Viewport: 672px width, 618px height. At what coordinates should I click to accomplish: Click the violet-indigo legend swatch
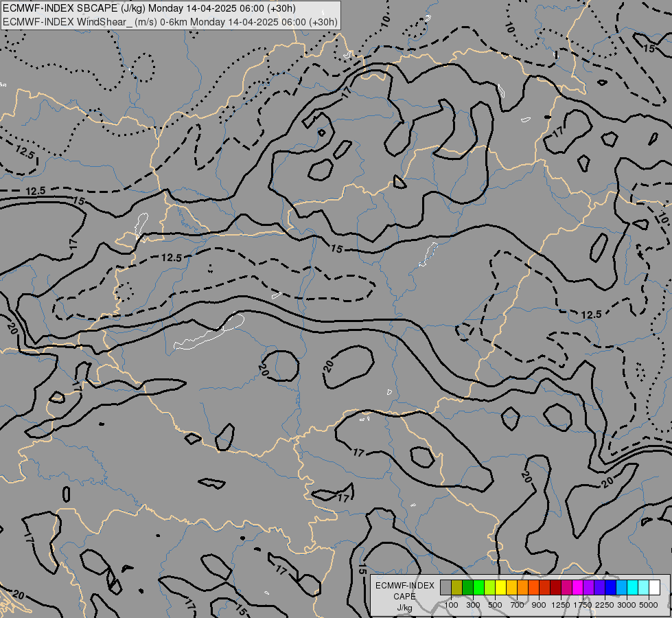tap(599, 587)
